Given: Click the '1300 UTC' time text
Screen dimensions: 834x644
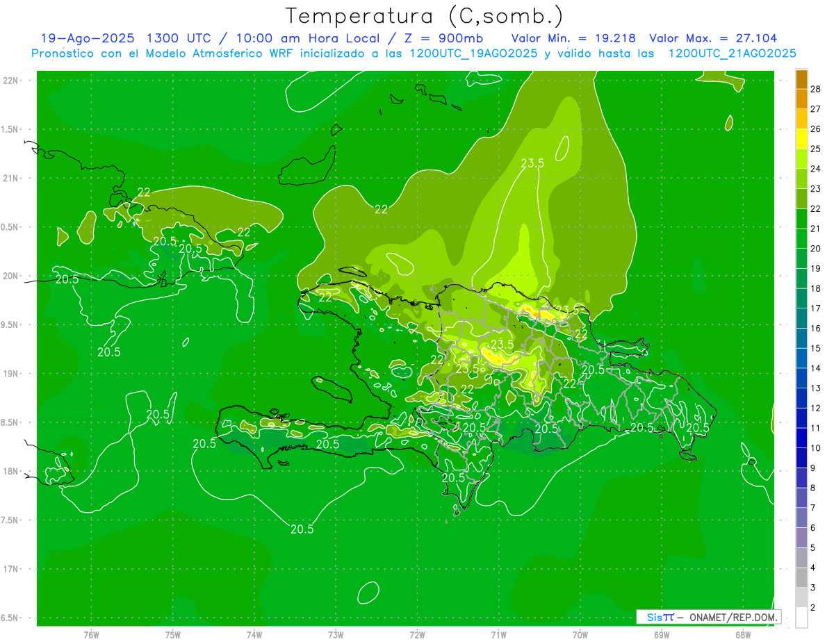Looking at the screenshot, I should tap(180, 38).
